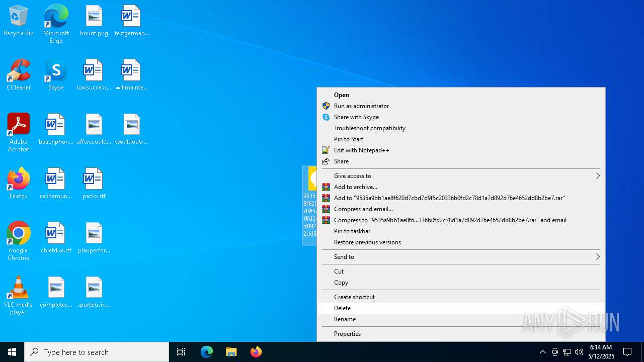Choose Delete from the context menu

point(461,308)
